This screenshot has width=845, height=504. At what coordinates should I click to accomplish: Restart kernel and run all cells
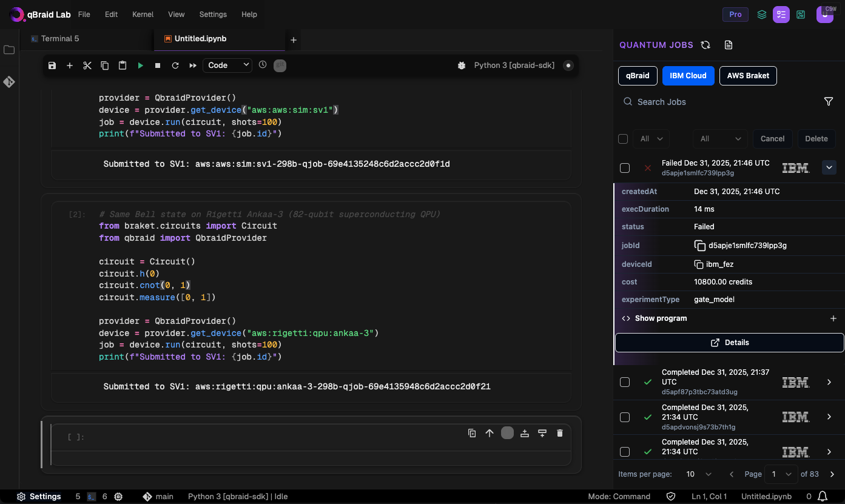193,66
